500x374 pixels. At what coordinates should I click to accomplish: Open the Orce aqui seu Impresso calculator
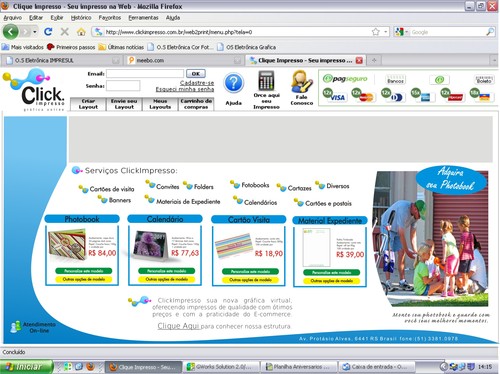266,81
